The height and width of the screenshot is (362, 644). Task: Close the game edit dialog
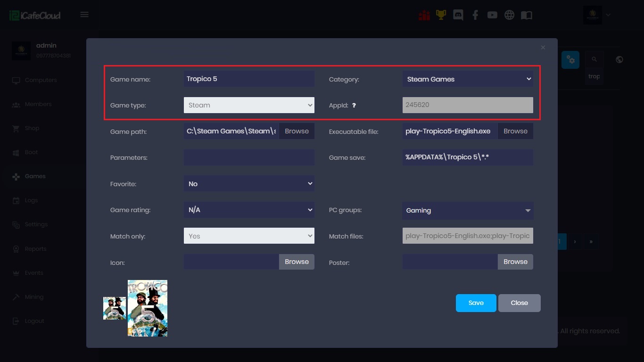543,48
